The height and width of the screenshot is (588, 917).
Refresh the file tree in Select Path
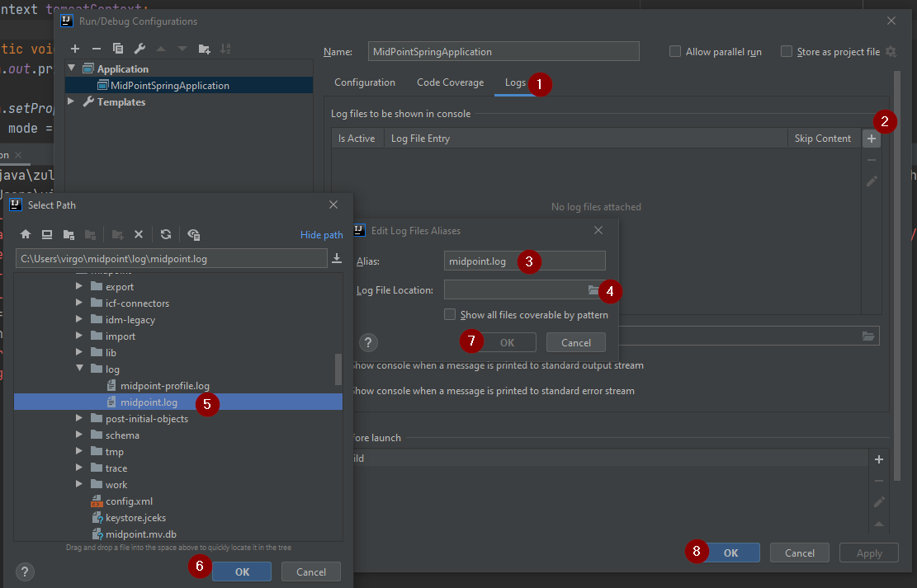(165, 234)
